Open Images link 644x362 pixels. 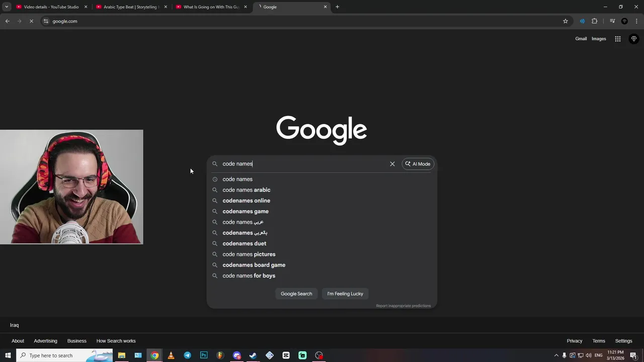pyautogui.click(x=599, y=39)
